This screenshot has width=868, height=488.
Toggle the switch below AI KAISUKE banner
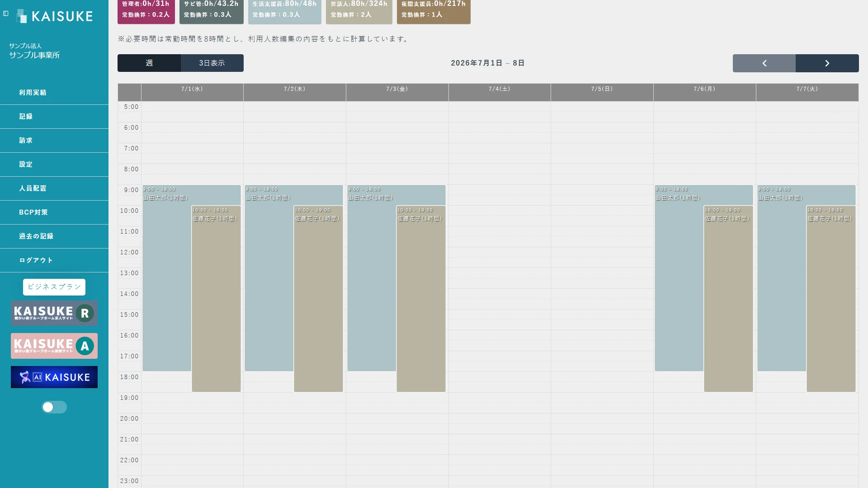[x=54, y=407]
